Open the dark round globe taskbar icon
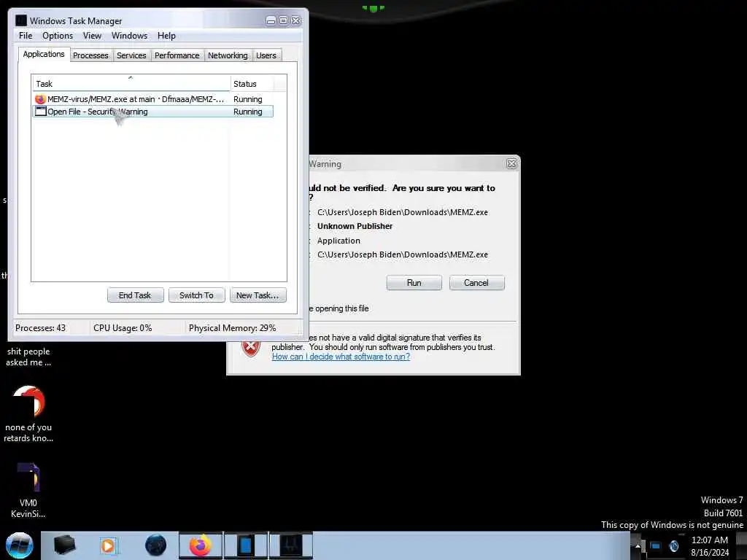 156,545
